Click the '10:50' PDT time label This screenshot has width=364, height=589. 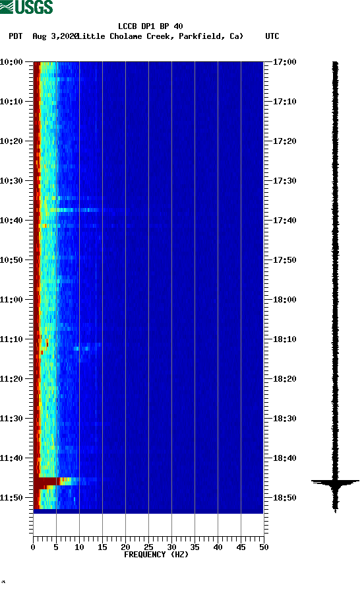(12, 260)
